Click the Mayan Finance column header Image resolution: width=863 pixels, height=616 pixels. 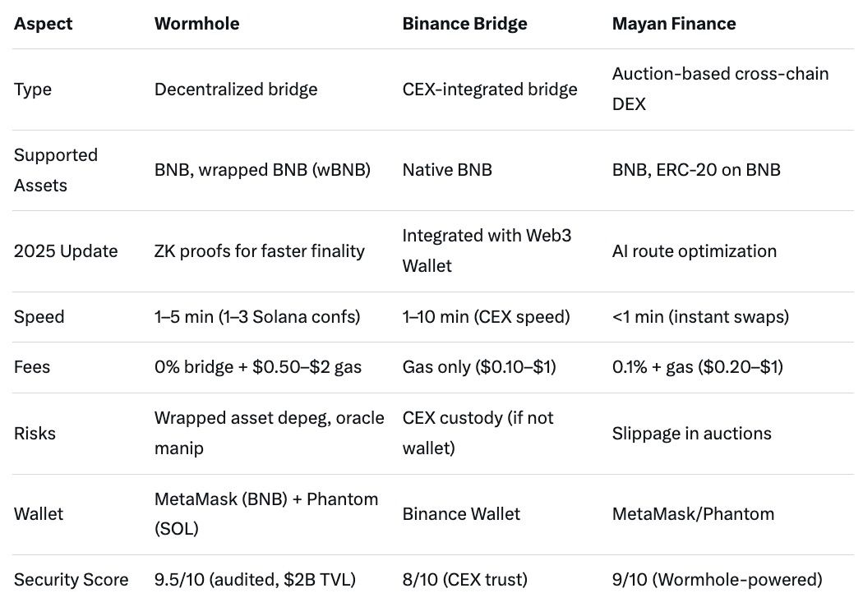coord(674,24)
